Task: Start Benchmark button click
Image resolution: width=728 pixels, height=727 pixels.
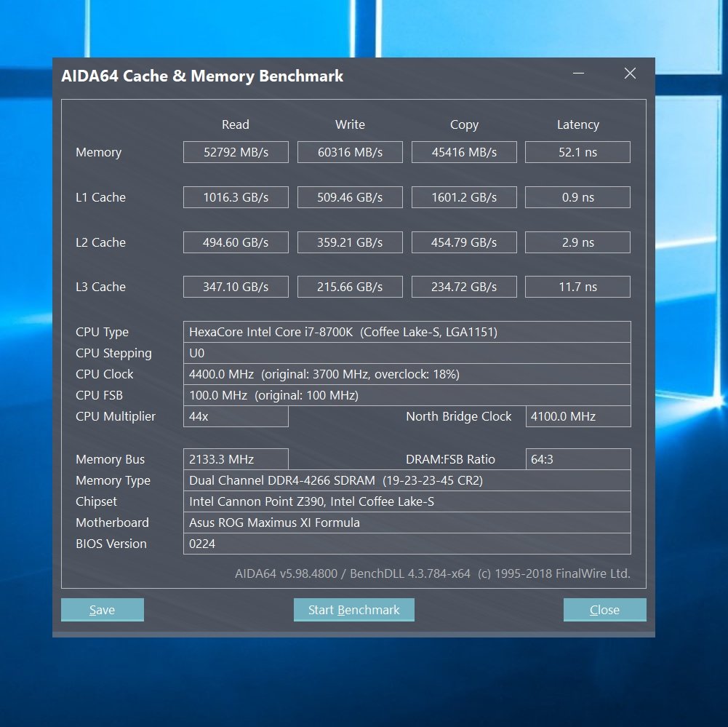Action: (x=353, y=610)
